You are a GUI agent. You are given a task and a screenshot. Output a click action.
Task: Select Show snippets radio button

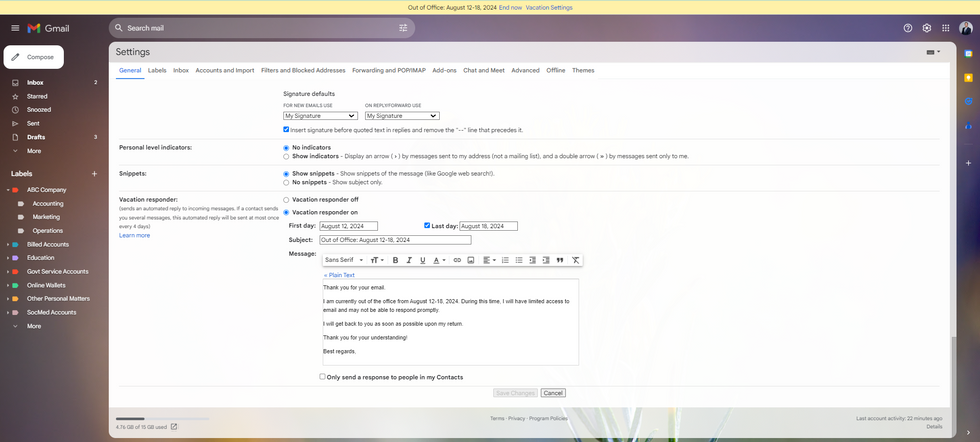[286, 174]
